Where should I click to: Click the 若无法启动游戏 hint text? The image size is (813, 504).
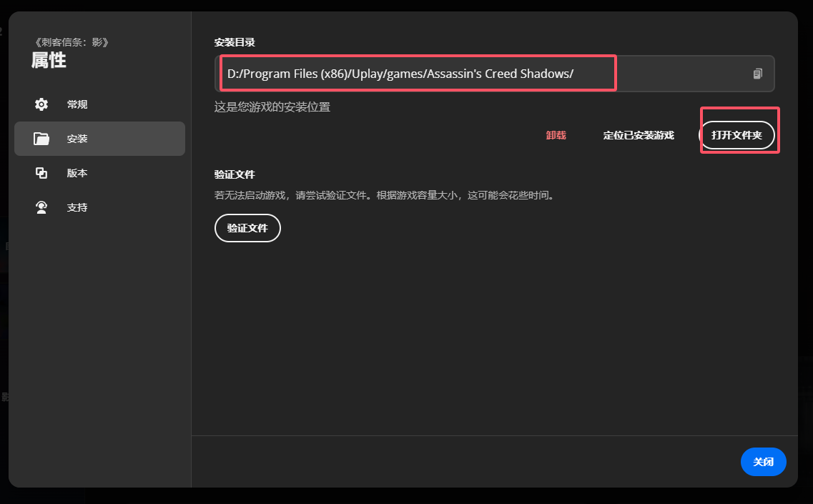(x=385, y=195)
